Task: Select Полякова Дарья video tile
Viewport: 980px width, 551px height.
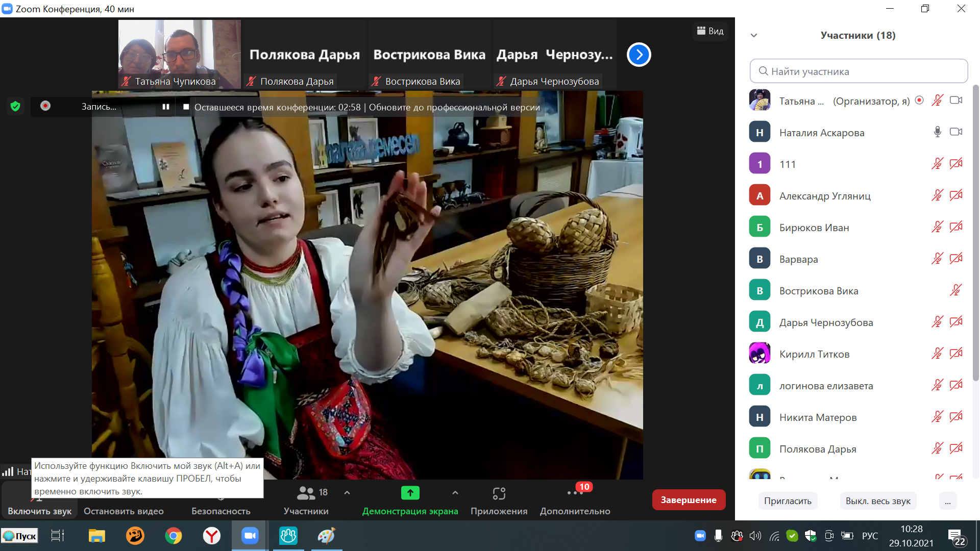Action: (x=304, y=54)
